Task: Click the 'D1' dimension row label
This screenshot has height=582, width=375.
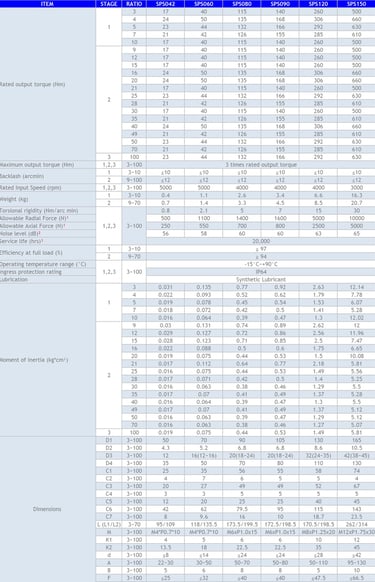Action: point(109,440)
